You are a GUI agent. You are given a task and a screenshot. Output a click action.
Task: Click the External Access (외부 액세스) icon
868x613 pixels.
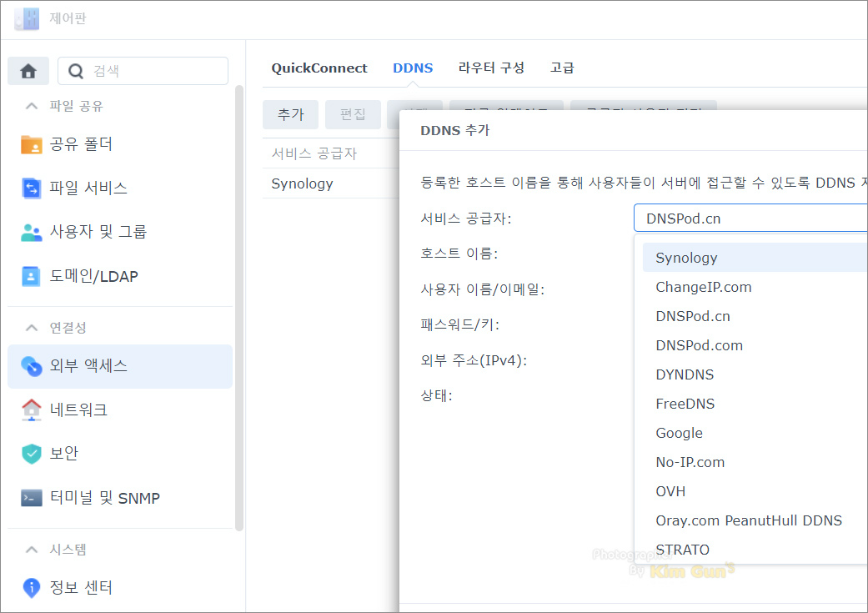pyautogui.click(x=32, y=366)
